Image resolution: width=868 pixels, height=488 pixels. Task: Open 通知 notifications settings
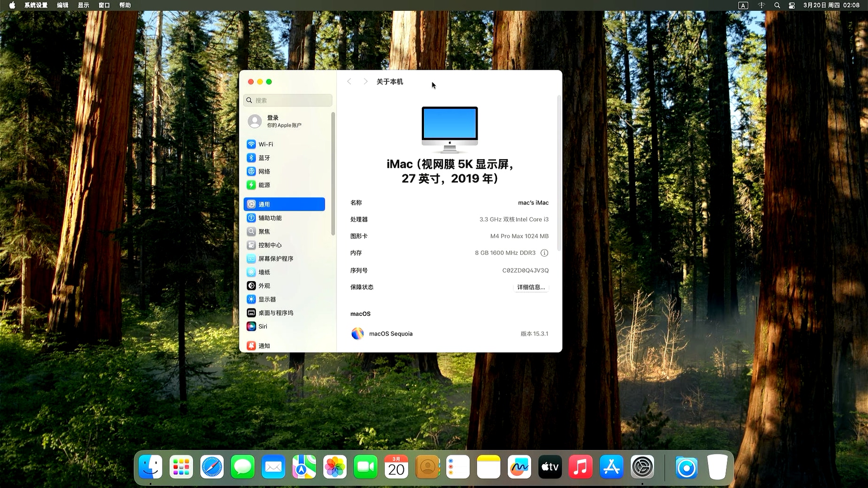(284, 346)
